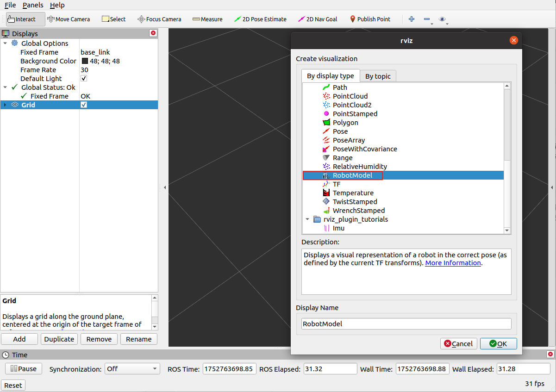Collapse the rviz_plugin_tutorials folder
This screenshot has height=392, width=556.
[x=307, y=219]
